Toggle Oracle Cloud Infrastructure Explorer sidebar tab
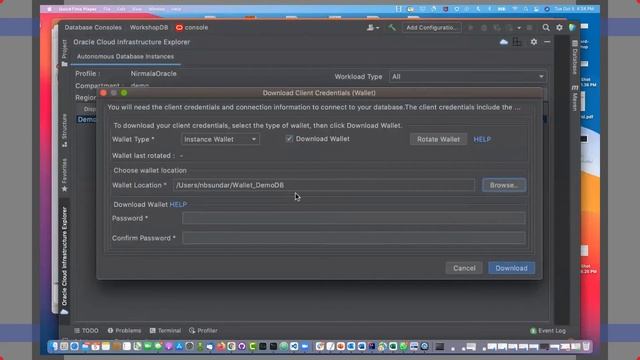The height and width of the screenshot is (360, 640). click(64, 260)
